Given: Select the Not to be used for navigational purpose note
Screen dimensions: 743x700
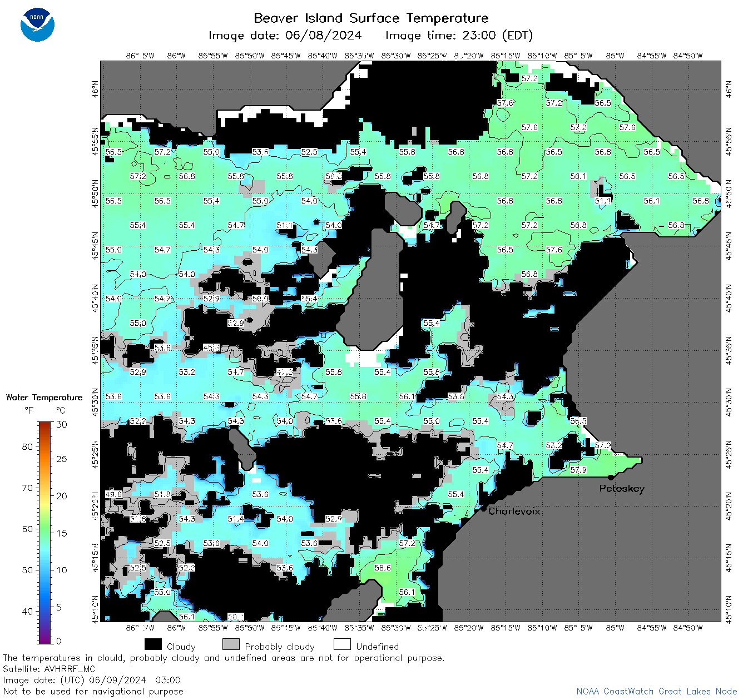Looking at the screenshot, I should pyautogui.click(x=93, y=691).
